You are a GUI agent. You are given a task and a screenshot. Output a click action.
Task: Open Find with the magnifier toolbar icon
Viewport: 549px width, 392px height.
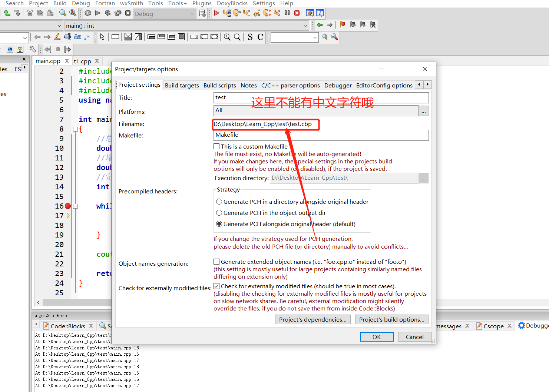(62, 13)
